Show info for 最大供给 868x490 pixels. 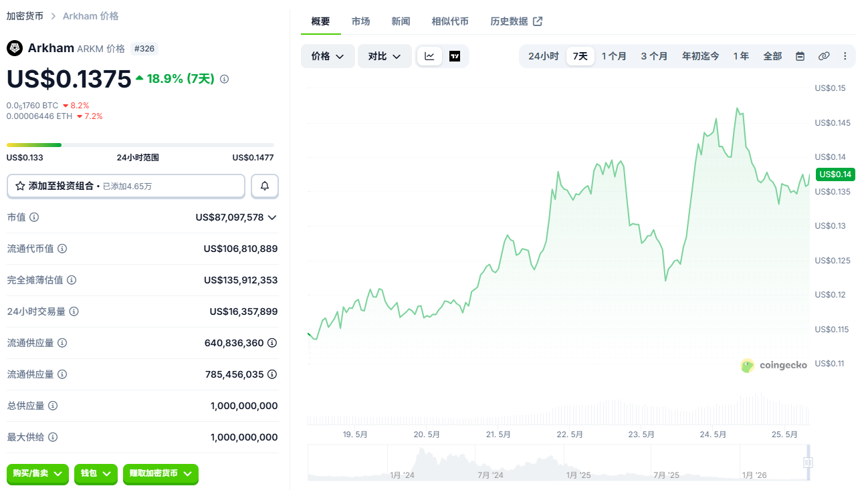point(53,437)
